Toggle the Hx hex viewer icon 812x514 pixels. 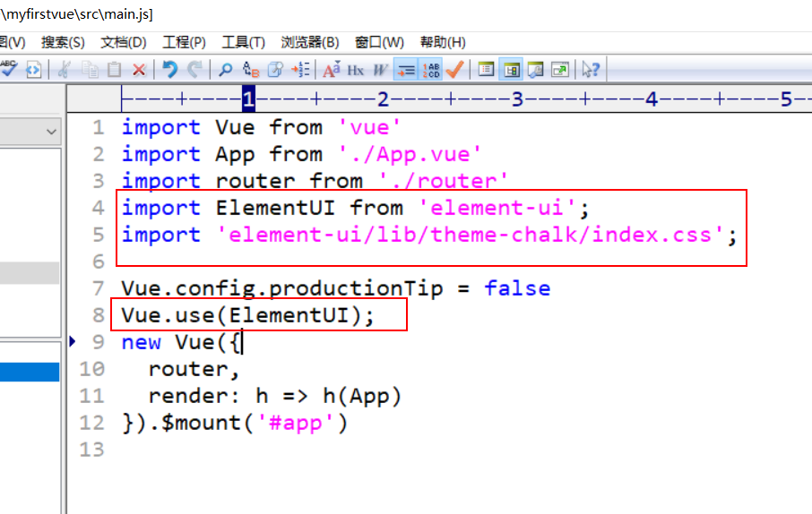(355, 69)
